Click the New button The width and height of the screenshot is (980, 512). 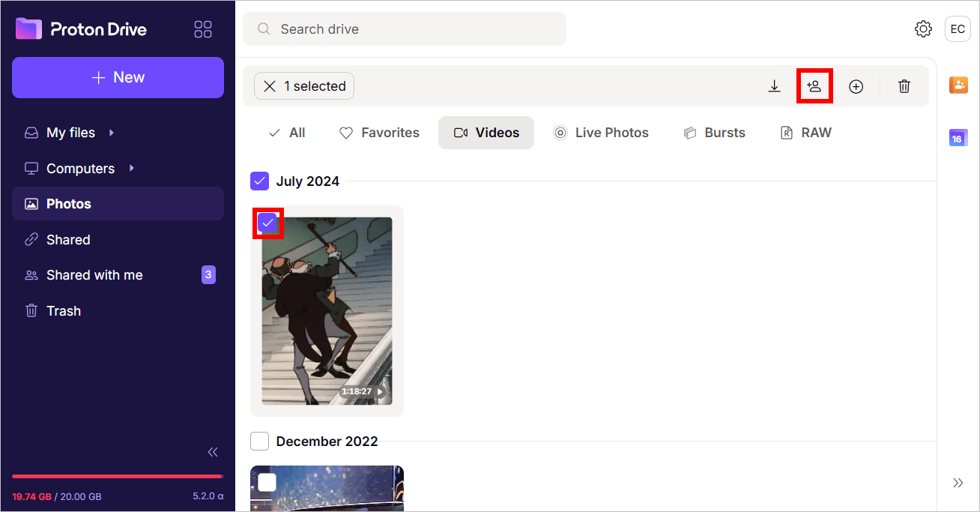click(118, 77)
